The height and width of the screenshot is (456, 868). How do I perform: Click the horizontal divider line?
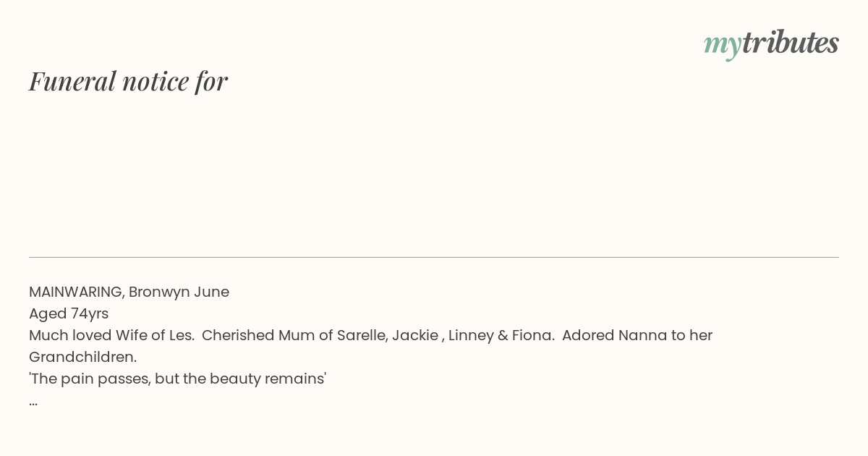(x=434, y=257)
